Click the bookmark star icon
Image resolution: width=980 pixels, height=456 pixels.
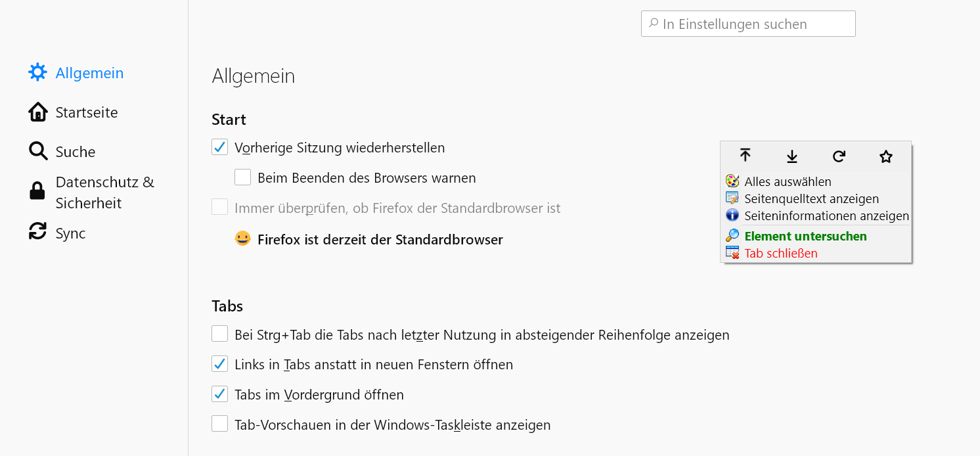click(886, 156)
